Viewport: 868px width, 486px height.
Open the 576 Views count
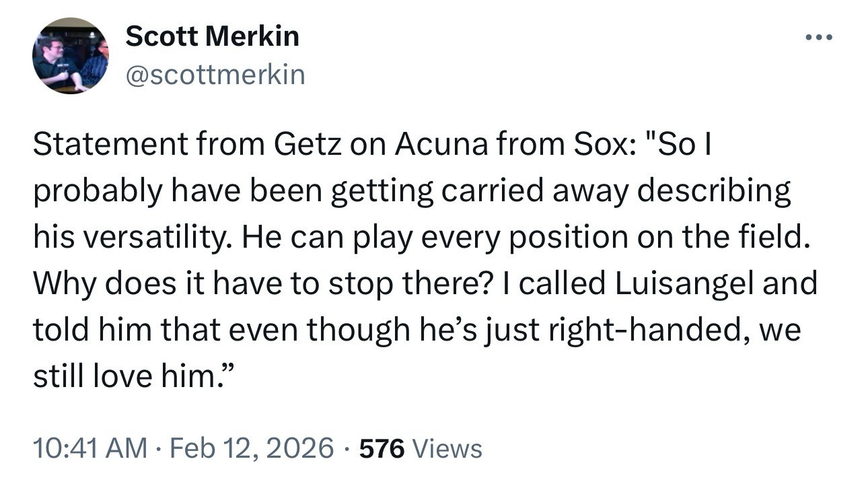tap(421, 448)
